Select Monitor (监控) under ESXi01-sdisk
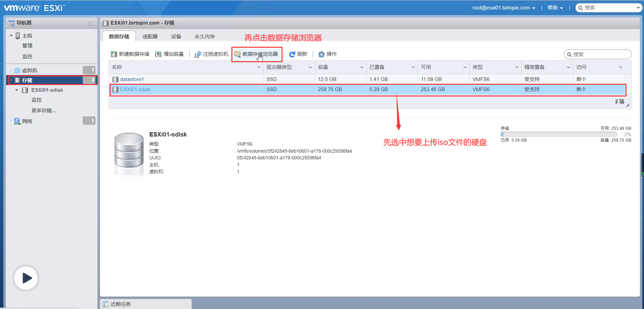Viewport: 644px width, 309px height. click(x=37, y=100)
